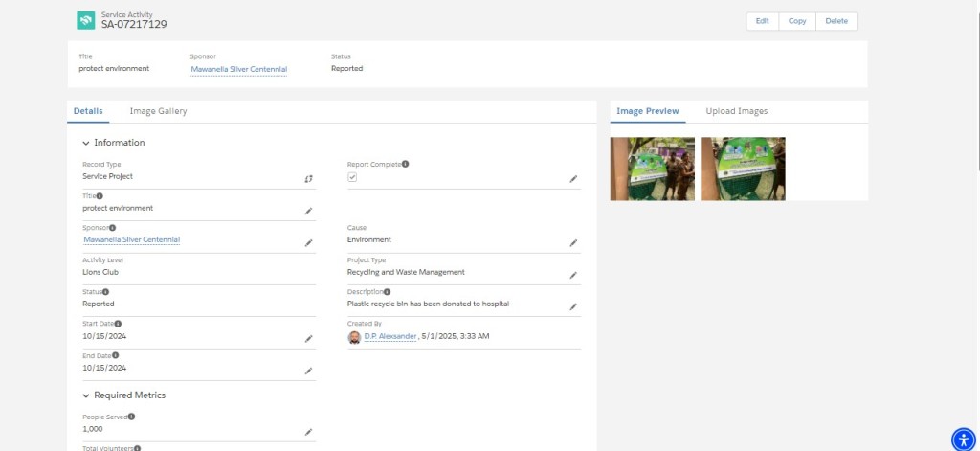
Task: Show info icon next to Status label
Action: click(105, 291)
